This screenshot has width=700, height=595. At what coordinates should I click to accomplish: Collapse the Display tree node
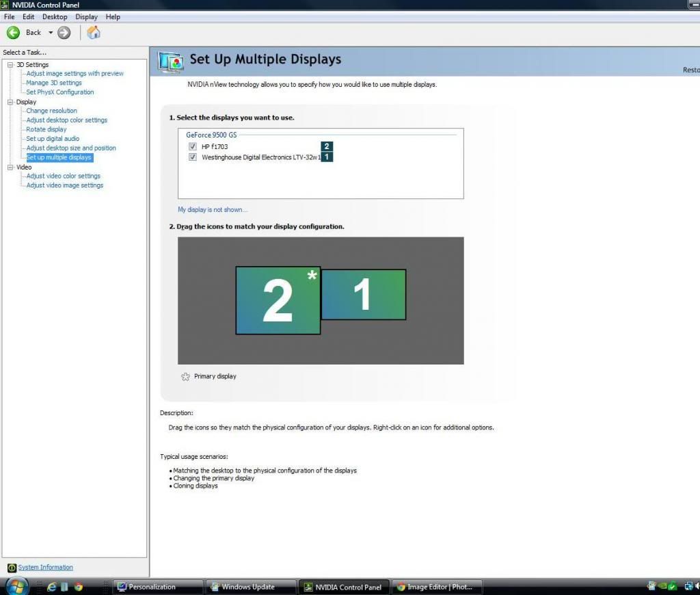tap(10, 102)
